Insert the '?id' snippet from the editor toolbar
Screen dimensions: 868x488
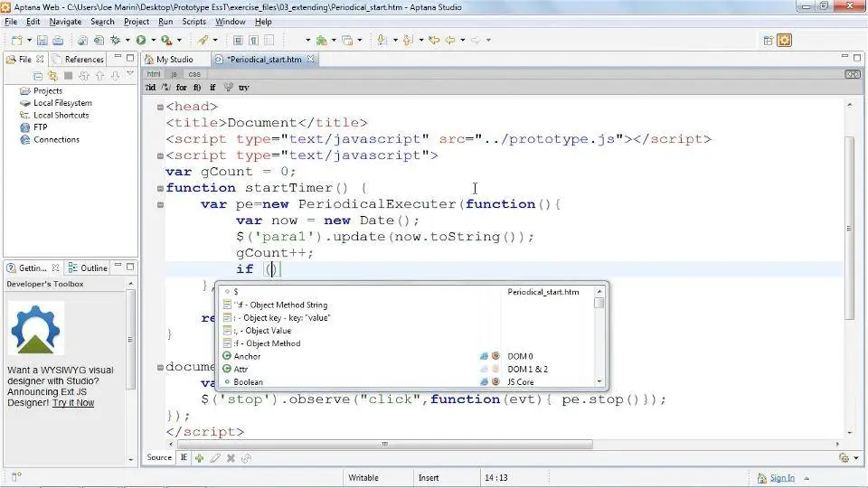(151, 88)
